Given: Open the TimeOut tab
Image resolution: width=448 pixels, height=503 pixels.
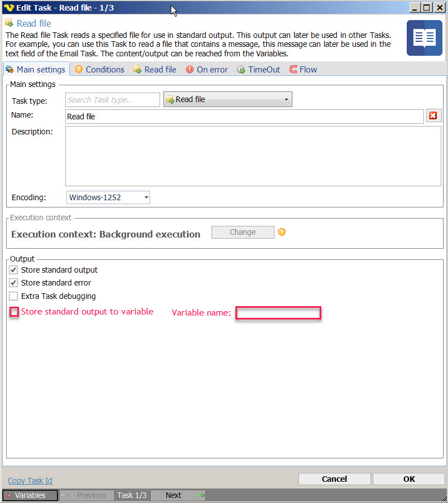Looking at the screenshot, I should pos(258,70).
